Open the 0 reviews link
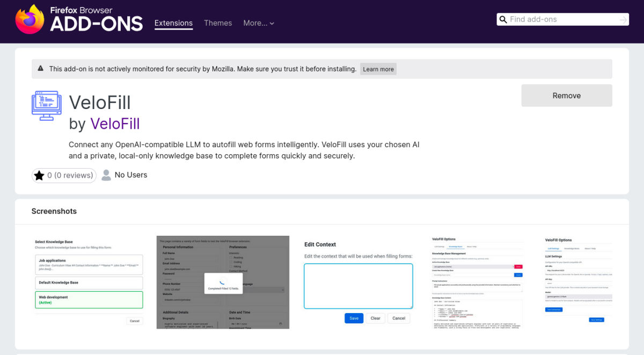 tap(64, 175)
